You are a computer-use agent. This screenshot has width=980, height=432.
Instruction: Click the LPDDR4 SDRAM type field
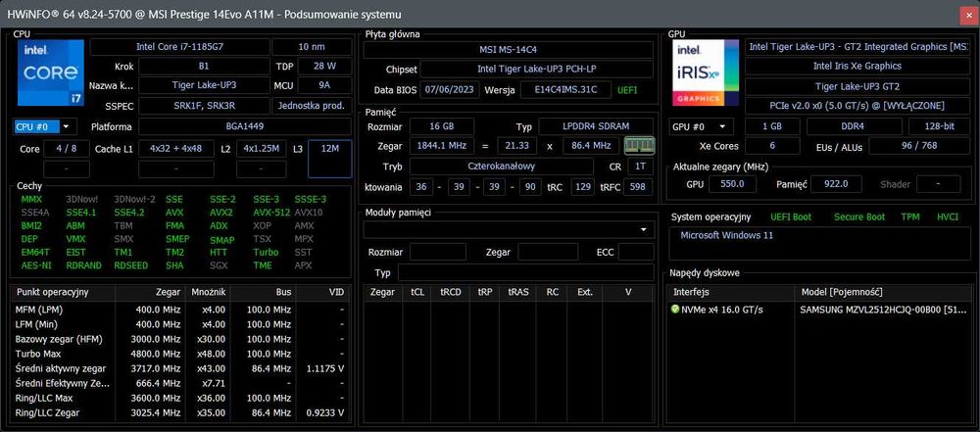(596, 126)
